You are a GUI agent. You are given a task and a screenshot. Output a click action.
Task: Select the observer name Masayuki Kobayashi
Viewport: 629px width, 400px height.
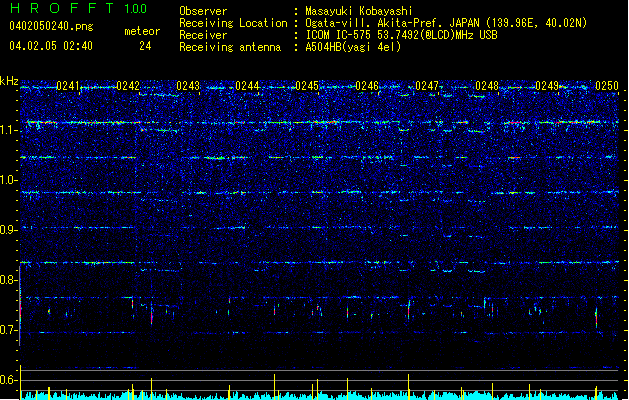tap(359, 11)
